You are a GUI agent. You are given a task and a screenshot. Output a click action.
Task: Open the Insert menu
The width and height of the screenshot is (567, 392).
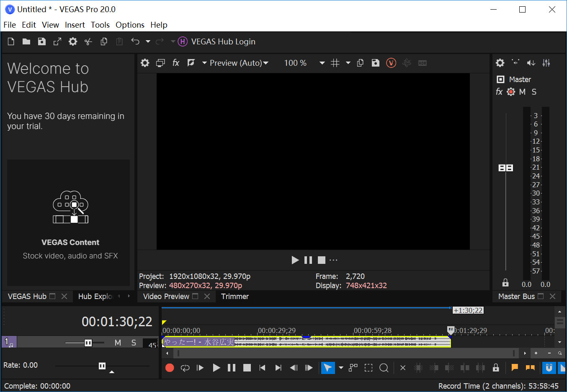click(75, 25)
